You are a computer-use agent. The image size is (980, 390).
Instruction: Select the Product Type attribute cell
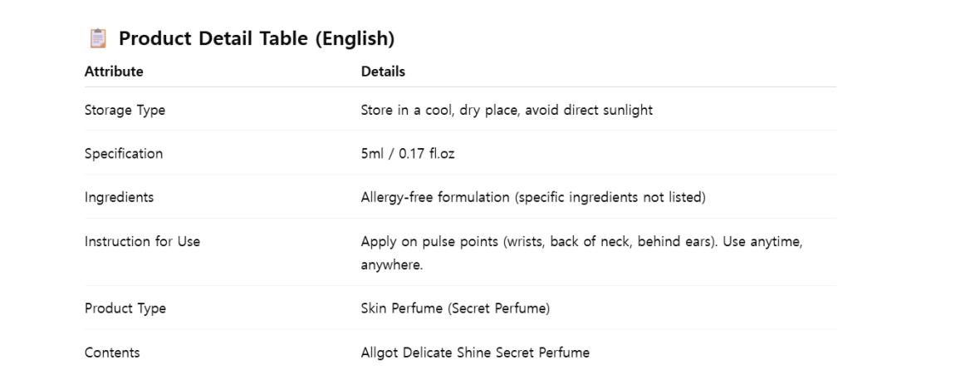point(125,309)
